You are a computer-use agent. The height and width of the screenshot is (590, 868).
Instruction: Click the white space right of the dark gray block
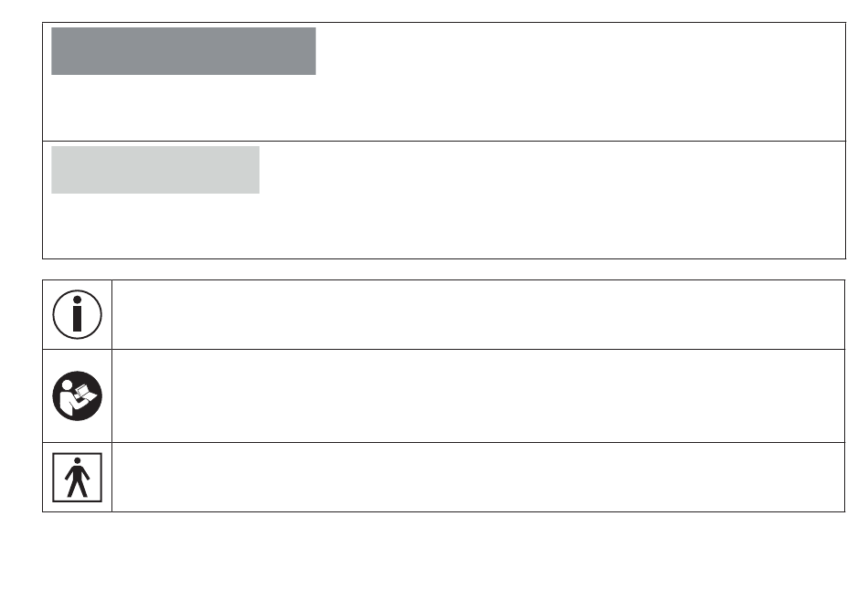point(580,51)
